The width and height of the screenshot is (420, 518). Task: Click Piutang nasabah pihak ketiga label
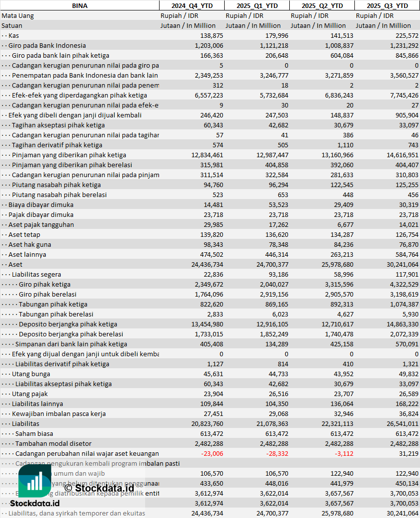tap(57, 185)
